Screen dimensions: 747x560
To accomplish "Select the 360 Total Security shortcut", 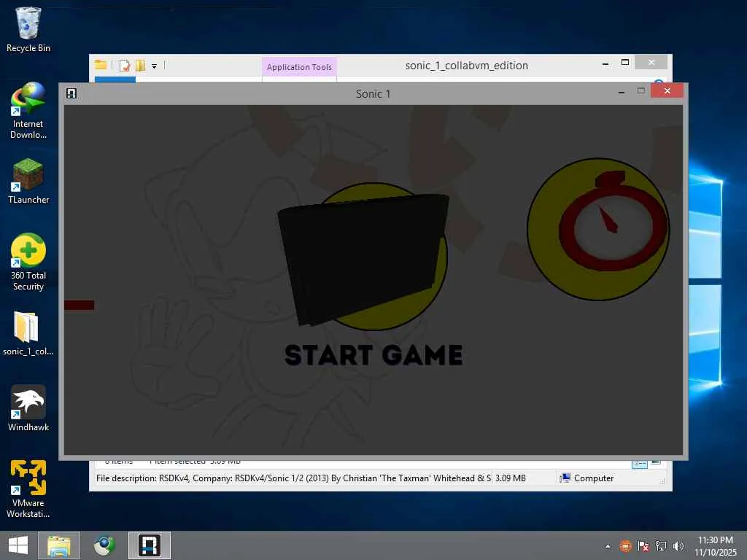I will tap(28, 262).
